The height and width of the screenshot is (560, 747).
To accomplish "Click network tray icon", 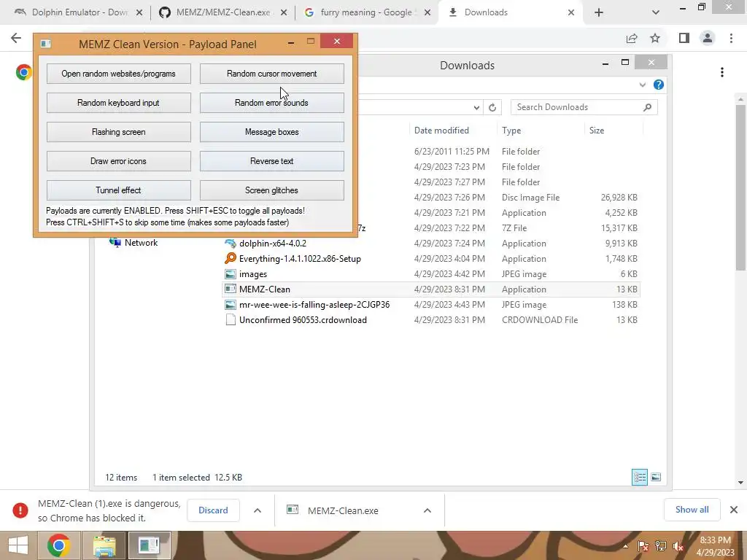I will 661,546.
